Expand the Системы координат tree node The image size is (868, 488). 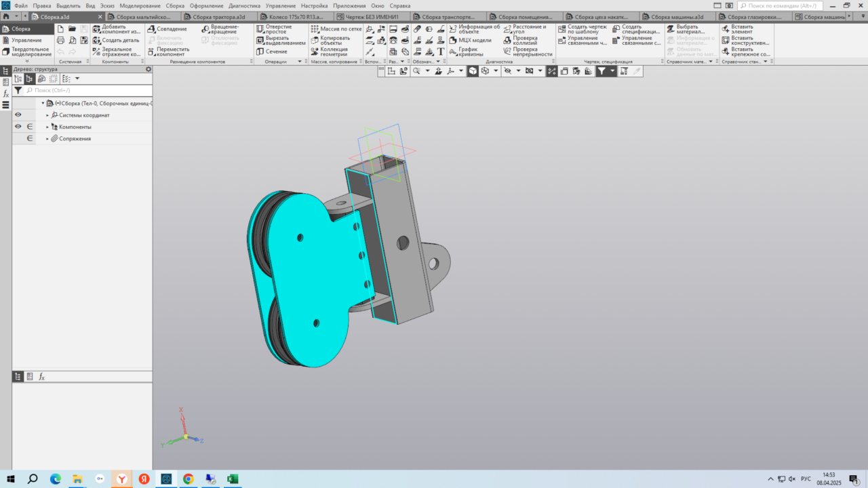coord(47,115)
